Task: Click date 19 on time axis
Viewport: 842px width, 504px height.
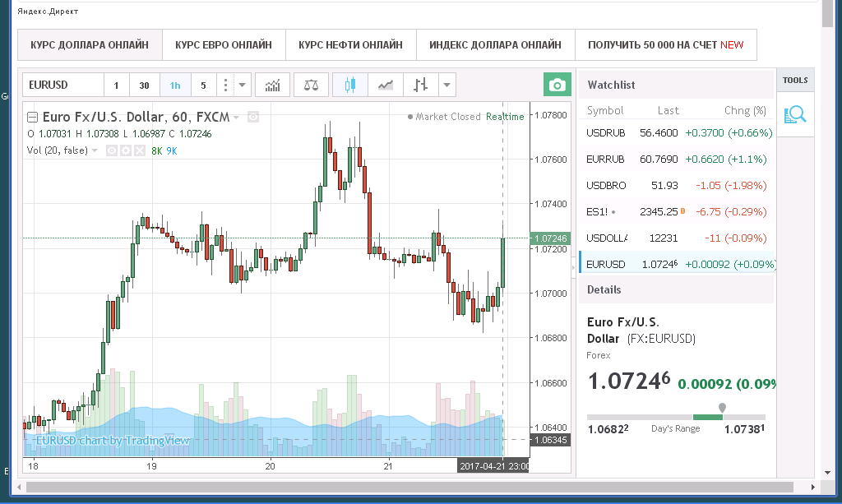Action: pos(151,466)
